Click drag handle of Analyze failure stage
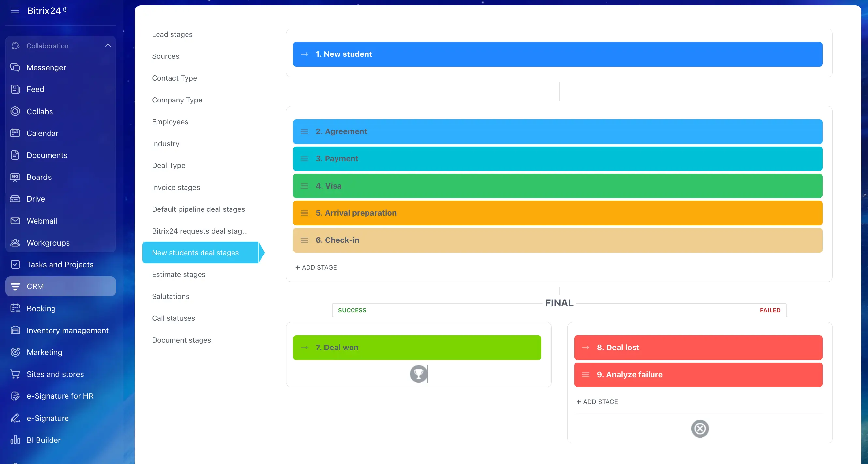This screenshot has height=464, width=868. click(x=586, y=375)
